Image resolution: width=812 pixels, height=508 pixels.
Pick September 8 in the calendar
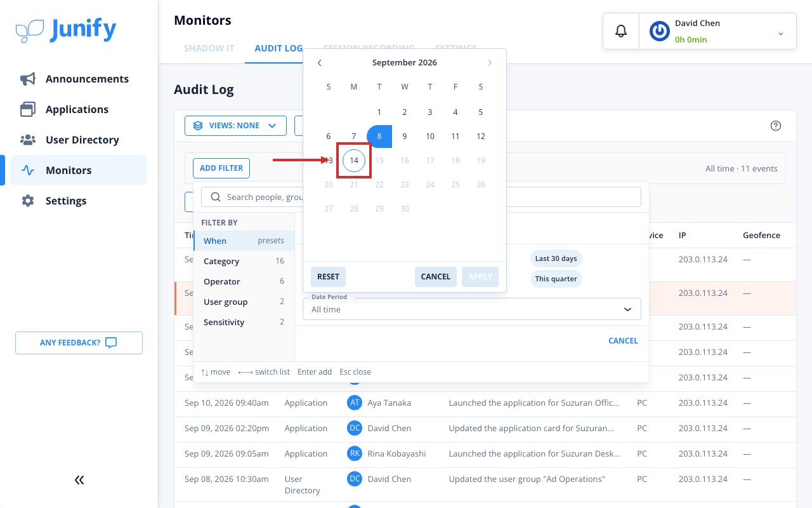379,137
